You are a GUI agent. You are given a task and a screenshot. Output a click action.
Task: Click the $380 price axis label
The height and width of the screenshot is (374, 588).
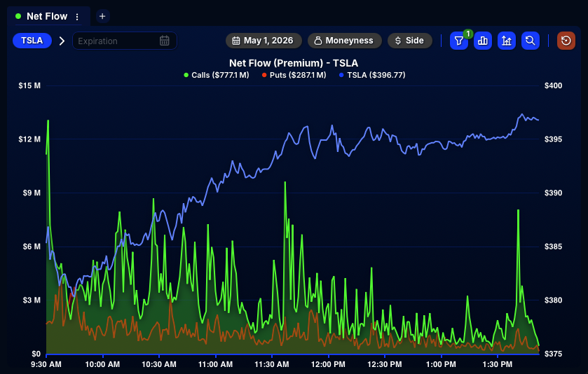[554, 300]
